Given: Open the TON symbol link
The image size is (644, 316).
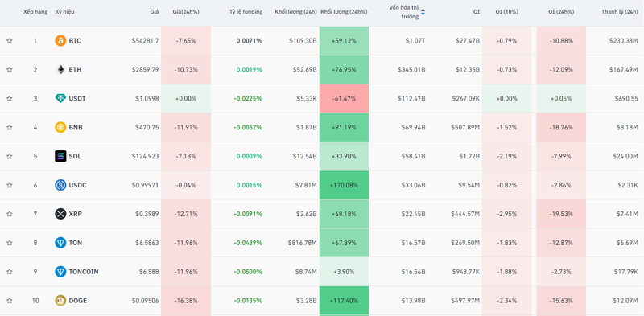Looking at the screenshot, I should click(x=75, y=243).
